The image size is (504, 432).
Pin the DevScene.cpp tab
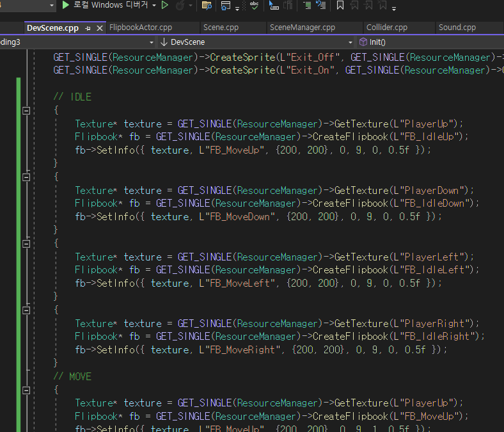click(88, 28)
